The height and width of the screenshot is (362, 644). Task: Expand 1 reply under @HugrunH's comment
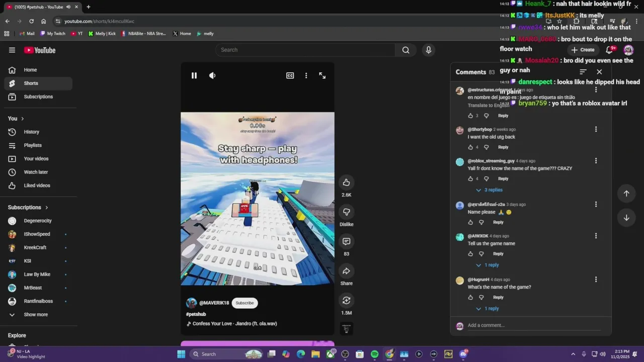pos(488,309)
